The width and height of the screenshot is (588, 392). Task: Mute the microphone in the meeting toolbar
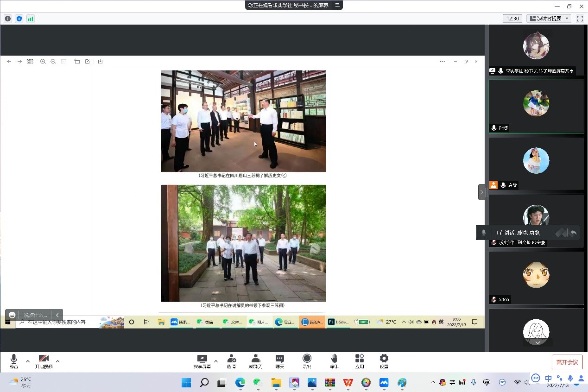(x=13, y=361)
